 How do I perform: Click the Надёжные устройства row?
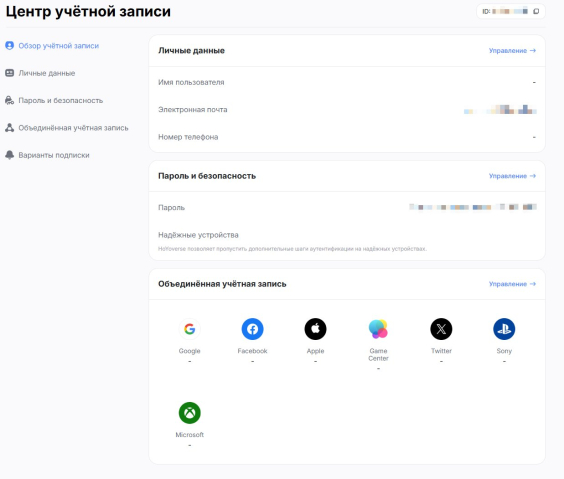347,241
